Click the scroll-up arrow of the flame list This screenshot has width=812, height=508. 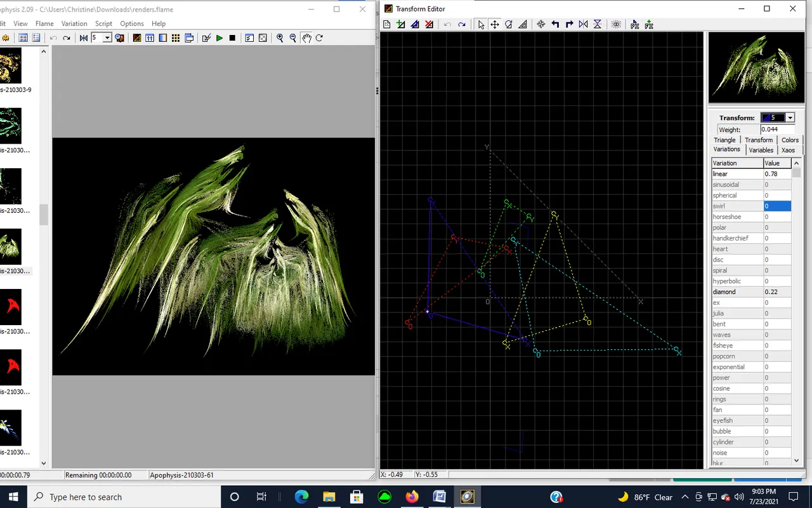pos(44,51)
